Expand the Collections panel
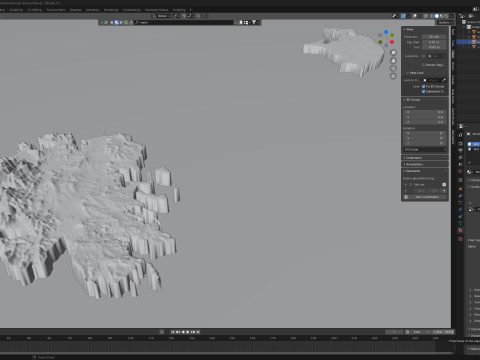Image resolution: width=480 pixels, height=360 pixels. [x=425, y=158]
